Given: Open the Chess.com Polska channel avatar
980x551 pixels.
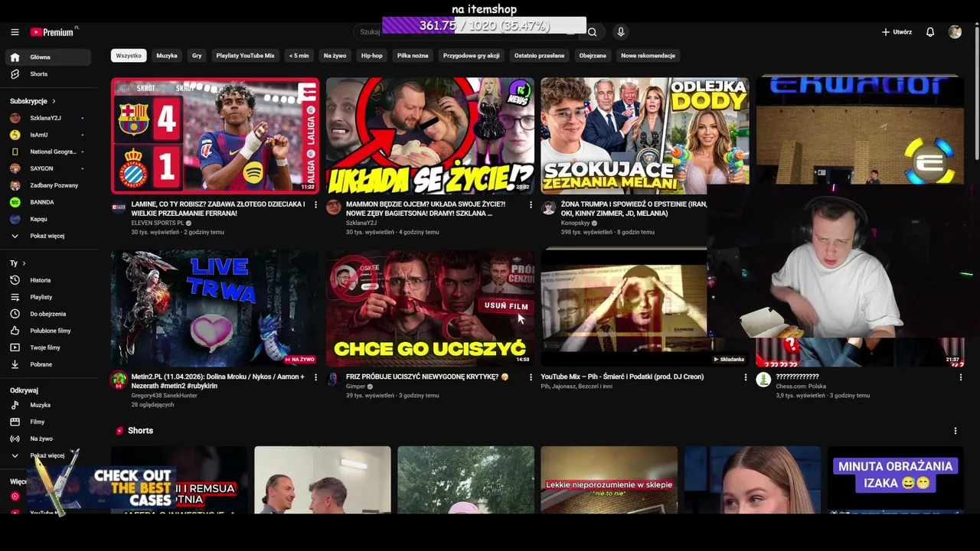Looking at the screenshot, I should pyautogui.click(x=763, y=380).
